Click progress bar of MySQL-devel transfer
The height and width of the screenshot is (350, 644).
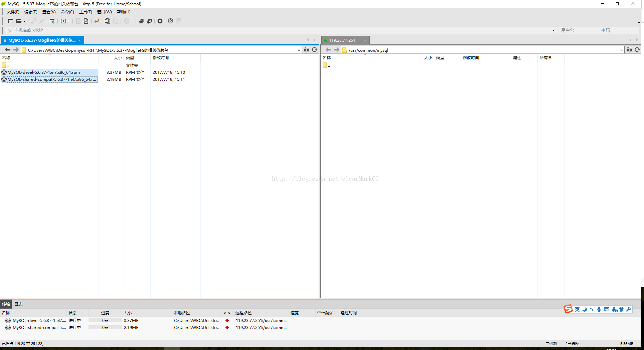(x=105, y=321)
